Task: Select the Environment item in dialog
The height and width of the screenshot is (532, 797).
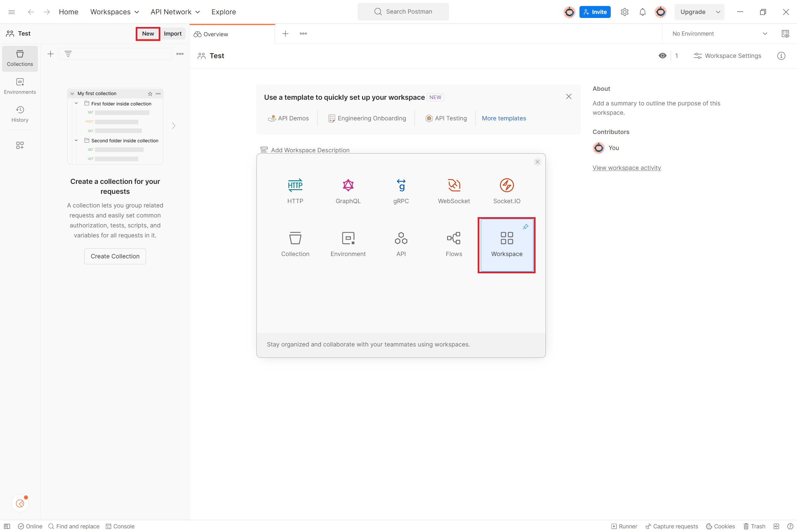Action: 348,244
